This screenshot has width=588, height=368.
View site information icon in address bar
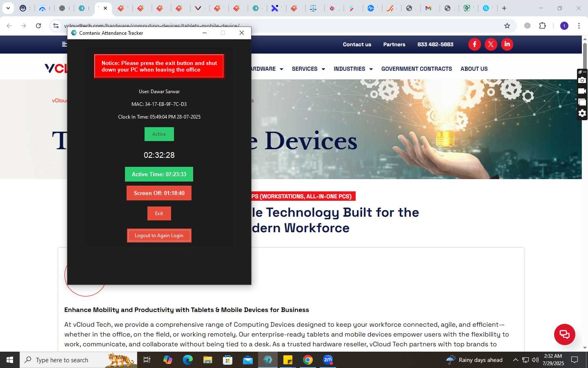[56, 26]
